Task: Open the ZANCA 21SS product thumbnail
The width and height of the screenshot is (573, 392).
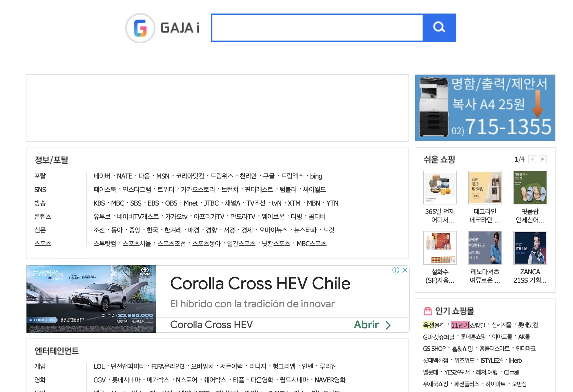Action: 530,248
